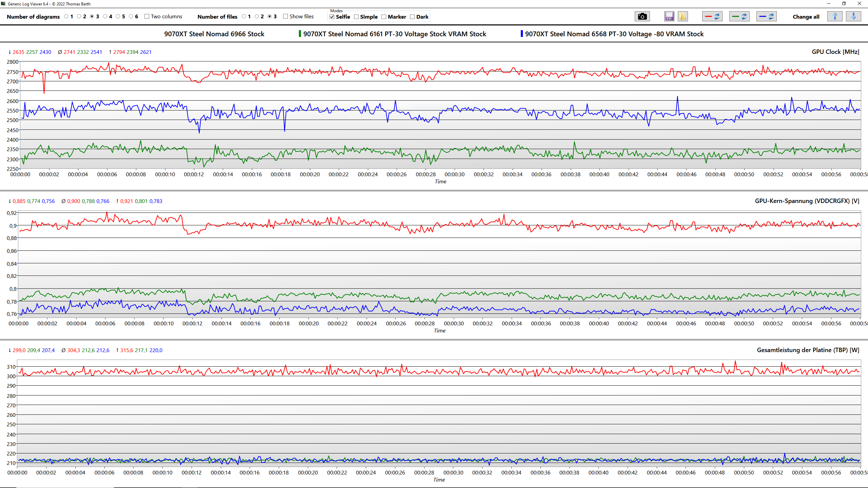Tick the Show files checkbox
This screenshot has height=488, width=868.
[x=285, y=17]
